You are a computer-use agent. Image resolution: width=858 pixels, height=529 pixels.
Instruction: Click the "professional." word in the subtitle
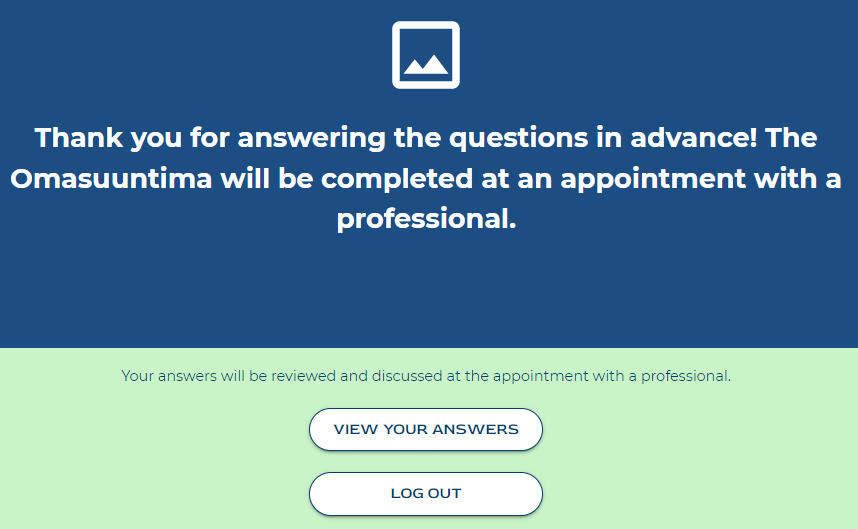click(x=686, y=376)
